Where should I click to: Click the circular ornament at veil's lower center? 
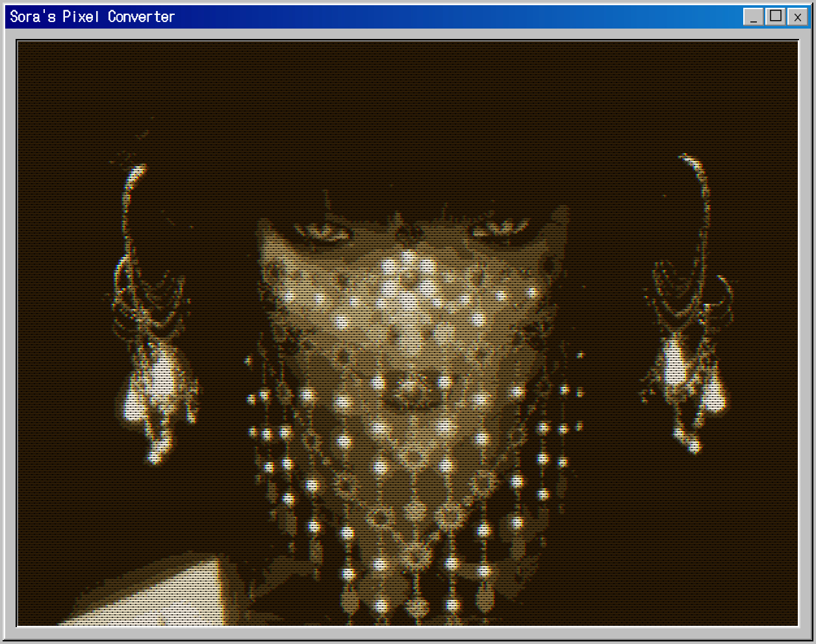point(413,552)
